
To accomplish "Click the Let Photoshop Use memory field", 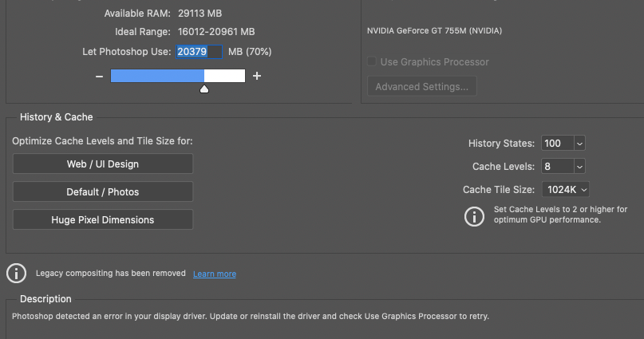I will pyautogui.click(x=199, y=52).
